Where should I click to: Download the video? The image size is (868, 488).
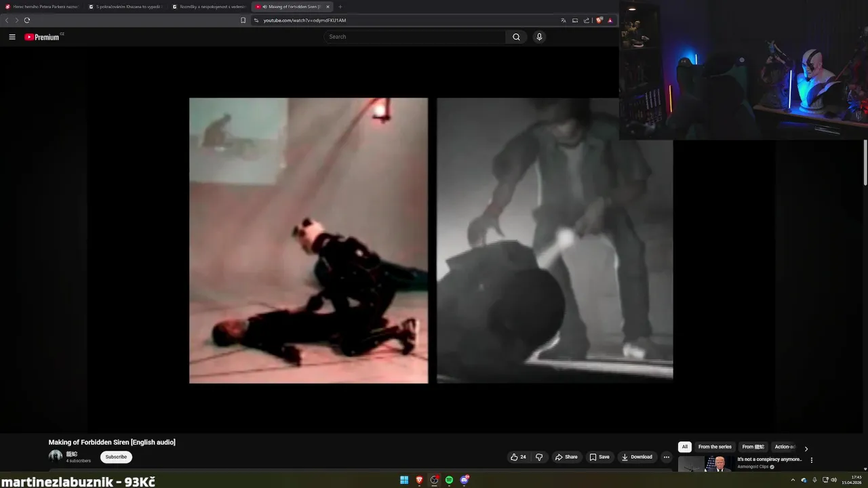(x=637, y=457)
